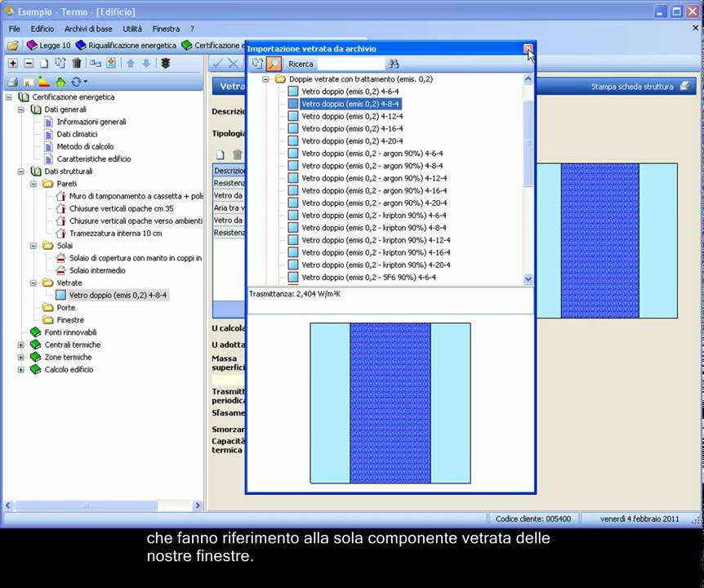
Task: Collapse the Pareti folder
Action: (33, 184)
